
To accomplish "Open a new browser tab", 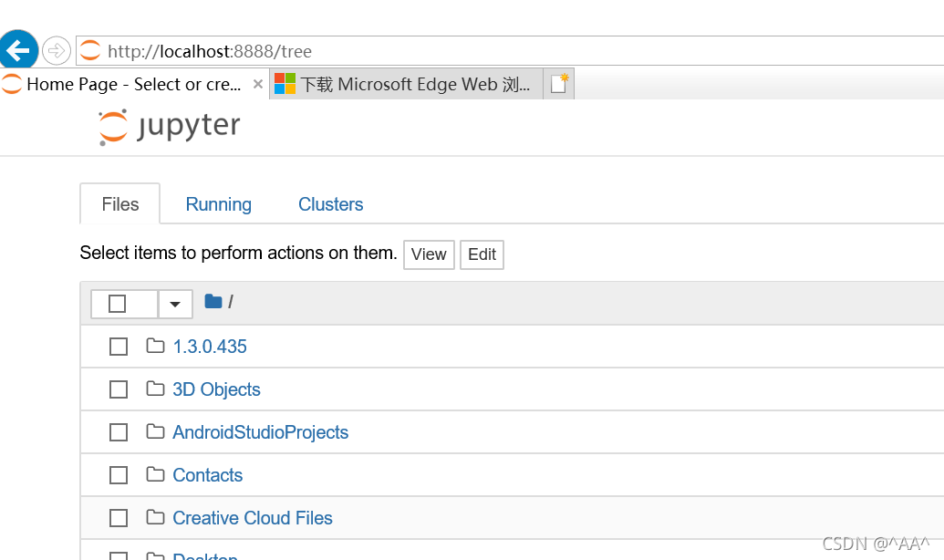I will (559, 84).
